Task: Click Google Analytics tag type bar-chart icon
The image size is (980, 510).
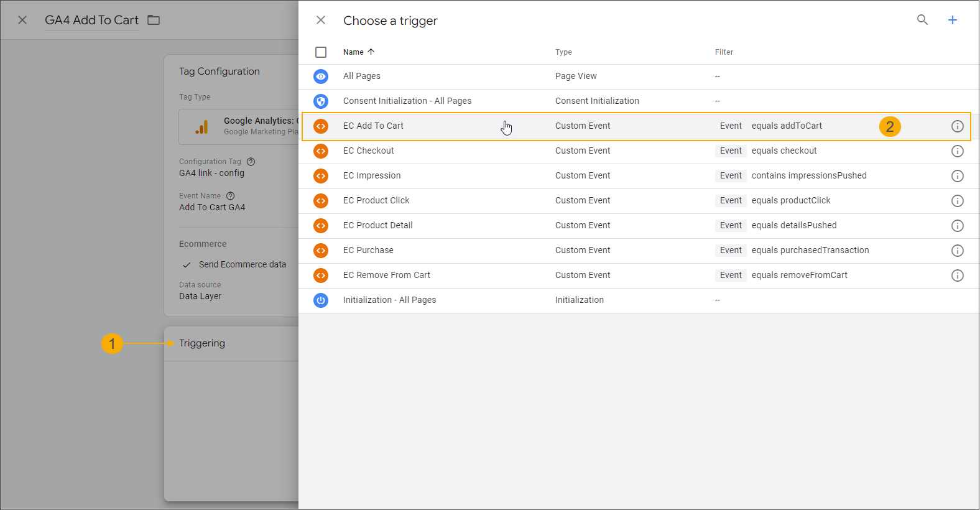Action: coord(201,127)
